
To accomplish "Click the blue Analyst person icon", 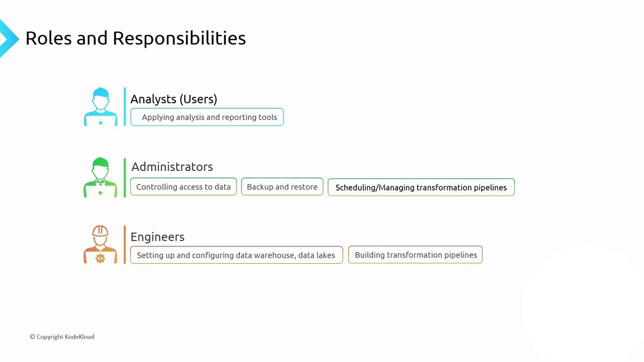I will tap(101, 107).
